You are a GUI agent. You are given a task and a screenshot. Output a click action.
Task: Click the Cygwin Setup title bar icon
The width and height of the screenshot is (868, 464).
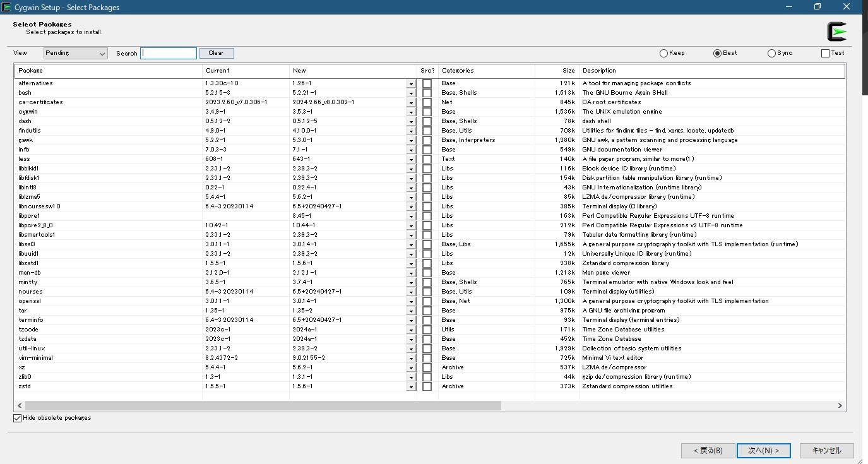(x=6, y=7)
